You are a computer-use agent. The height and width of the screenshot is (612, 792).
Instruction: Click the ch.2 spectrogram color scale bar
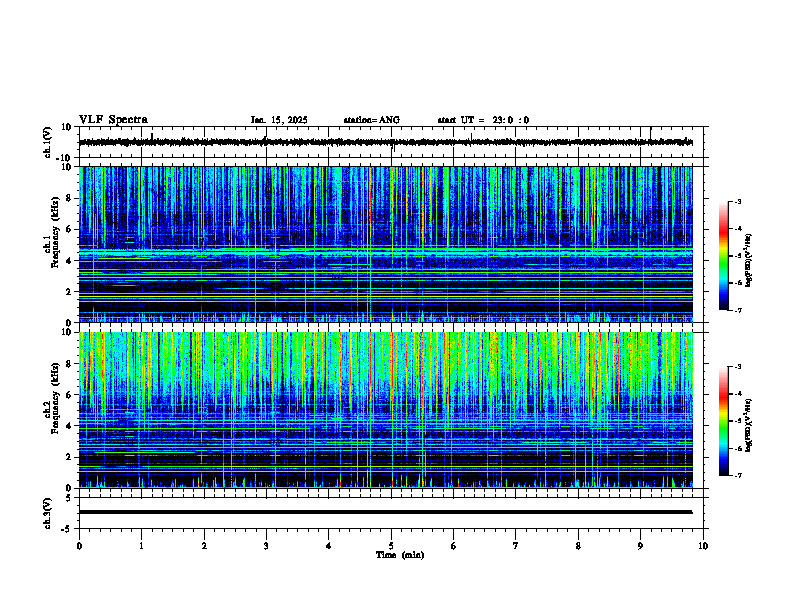pos(723,421)
